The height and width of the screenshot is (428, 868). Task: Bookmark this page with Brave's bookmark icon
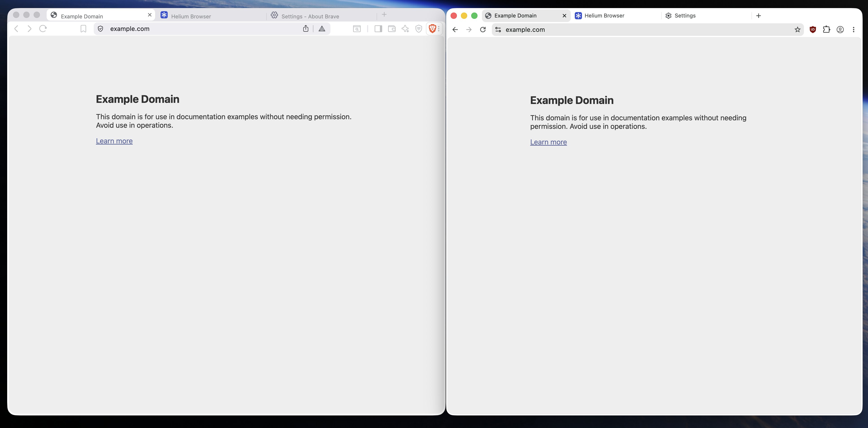83,29
